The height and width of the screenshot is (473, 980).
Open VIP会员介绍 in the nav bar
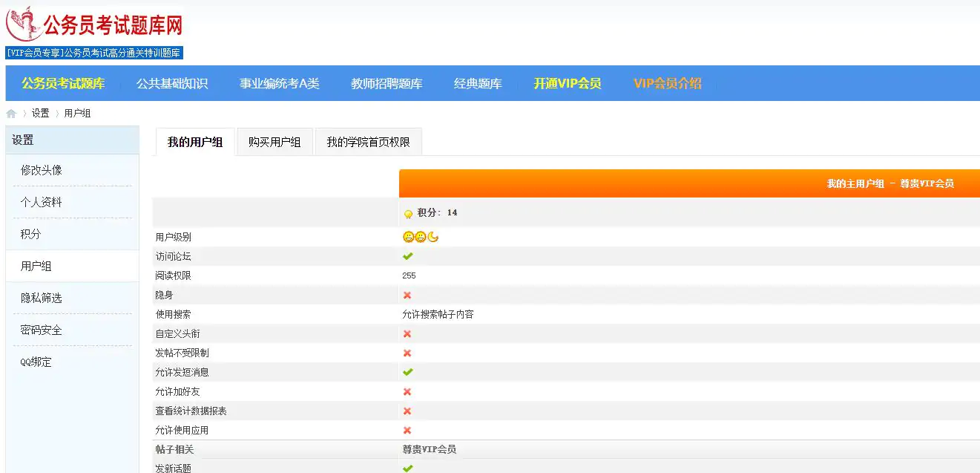(x=668, y=84)
